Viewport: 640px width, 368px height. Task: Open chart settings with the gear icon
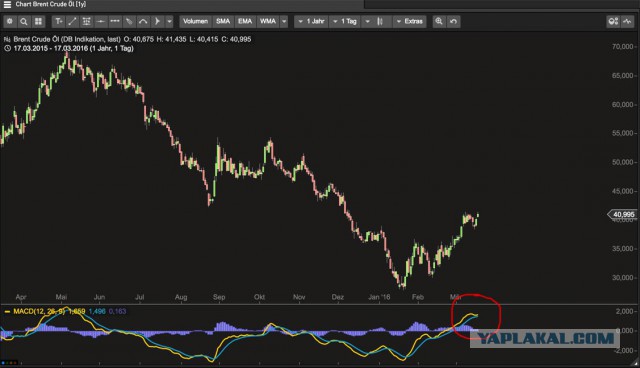10,21
